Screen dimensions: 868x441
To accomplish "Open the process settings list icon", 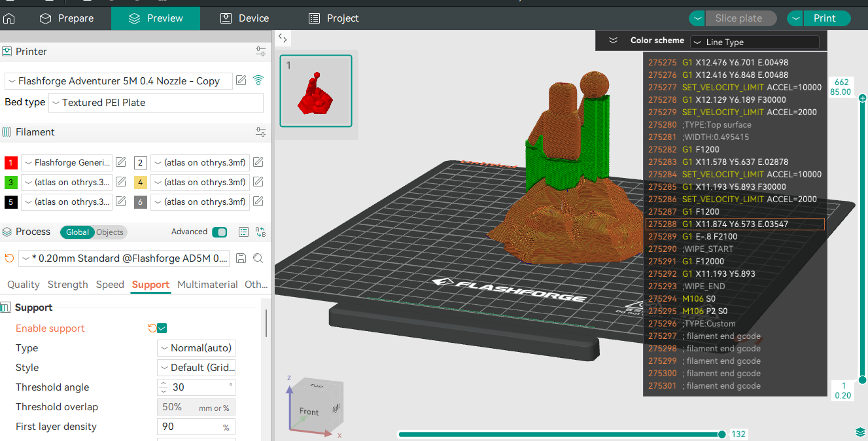I will [x=244, y=232].
